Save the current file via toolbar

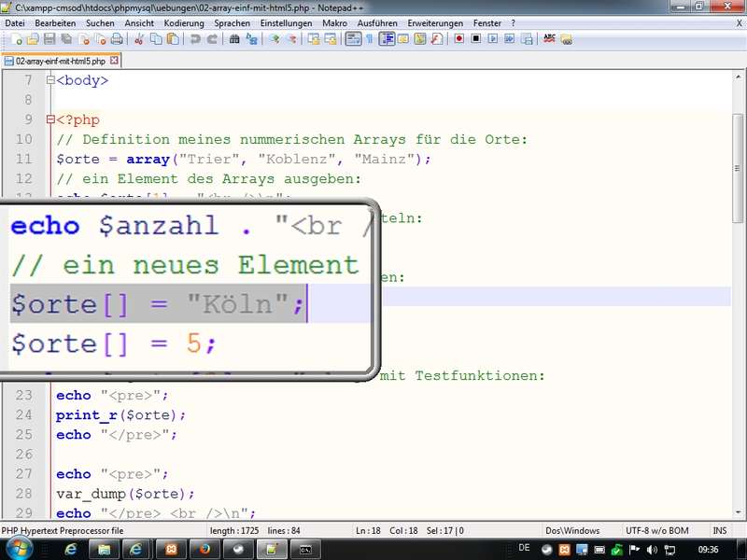coord(49,39)
